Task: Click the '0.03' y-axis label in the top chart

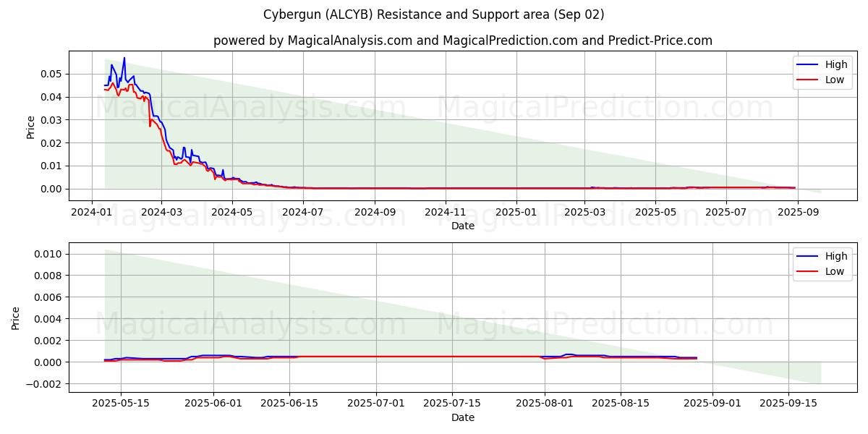Action: pyautogui.click(x=53, y=119)
